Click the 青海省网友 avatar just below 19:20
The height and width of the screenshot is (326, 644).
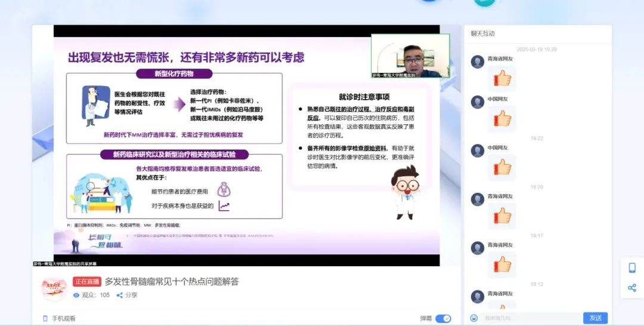[477, 199]
